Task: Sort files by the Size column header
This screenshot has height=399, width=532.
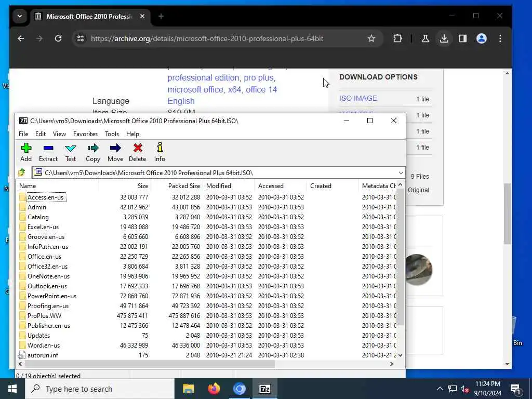Action: point(125,186)
